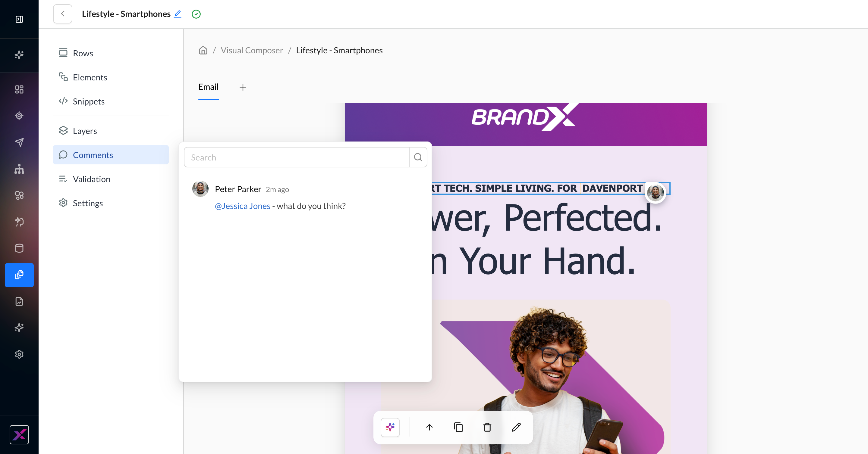Screen dimensions: 868x454
Task: Duplicate element with the copy icon
Action: pos(458,428)
